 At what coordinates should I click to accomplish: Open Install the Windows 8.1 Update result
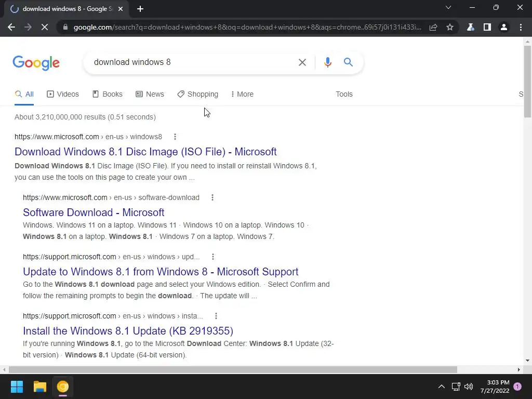point(128,331)
